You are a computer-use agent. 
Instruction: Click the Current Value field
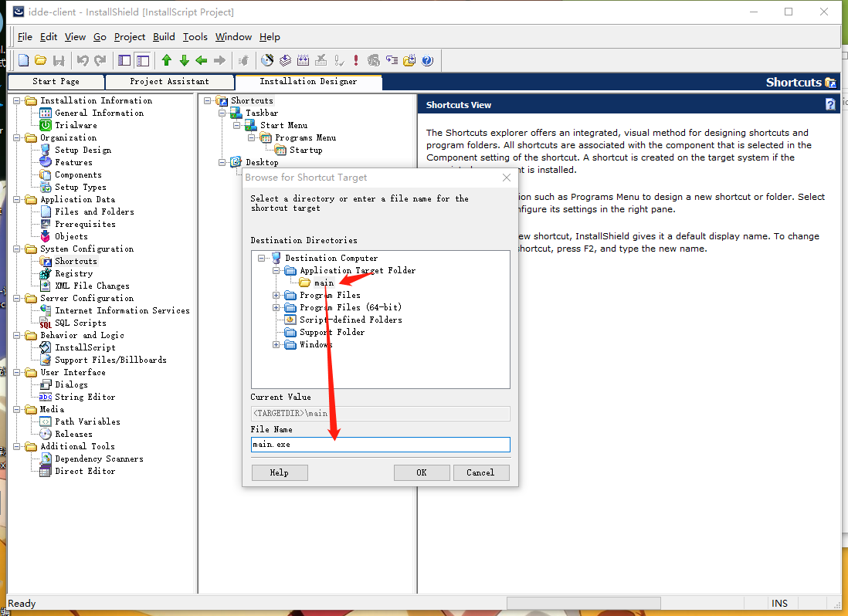click(x=380, y=414)
